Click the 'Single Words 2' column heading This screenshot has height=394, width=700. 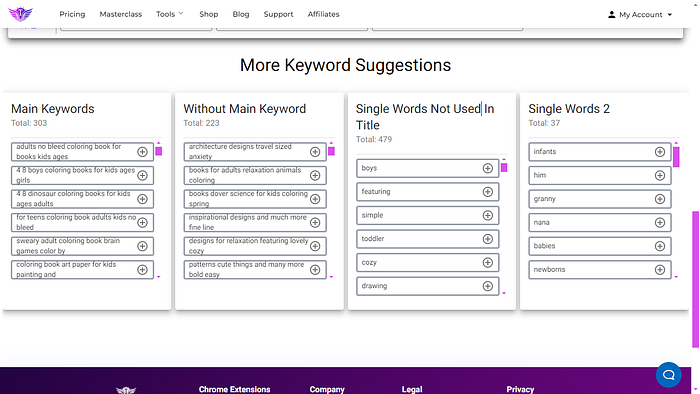click(x=569, y=109)
